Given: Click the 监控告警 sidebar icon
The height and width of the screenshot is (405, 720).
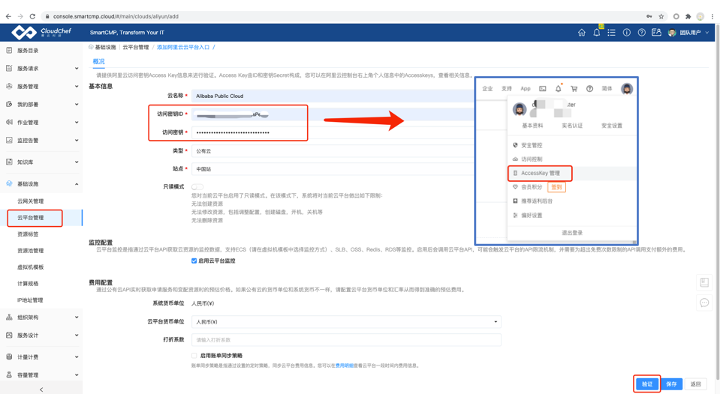Looking at the screenshot, I should click(x=9, y=140).
